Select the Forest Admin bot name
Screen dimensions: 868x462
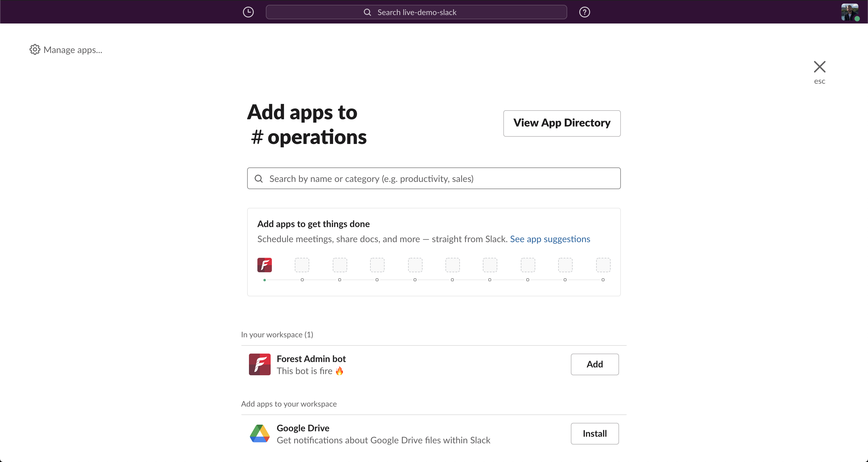[311, 359]
